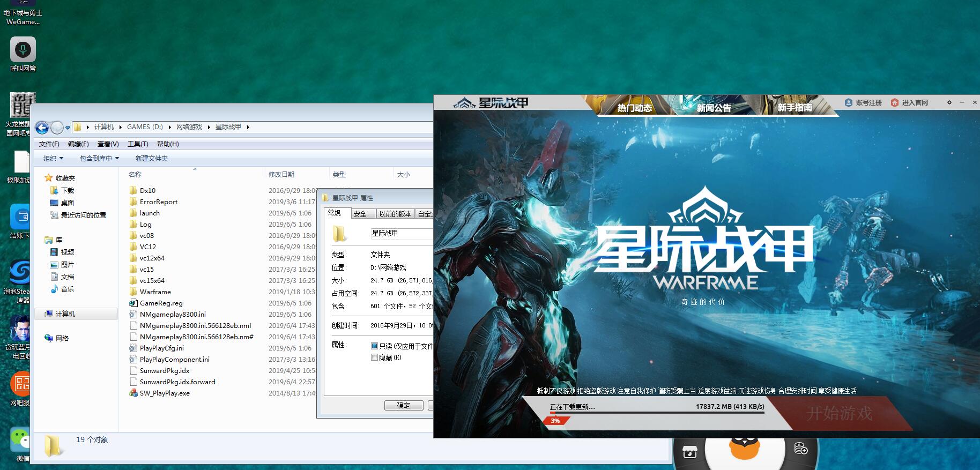Open the 新闻公告 launcher tab

[x=714, y=108]
